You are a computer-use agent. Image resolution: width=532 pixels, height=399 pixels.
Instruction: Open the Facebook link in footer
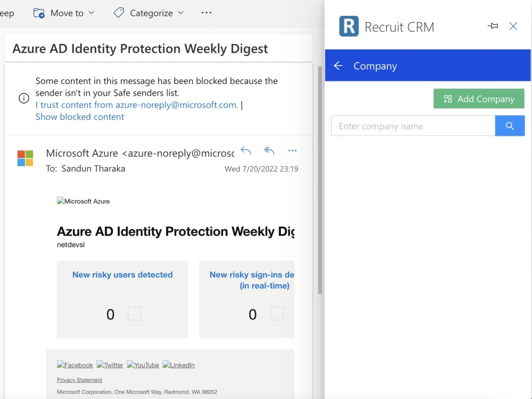tap(75, 365)
